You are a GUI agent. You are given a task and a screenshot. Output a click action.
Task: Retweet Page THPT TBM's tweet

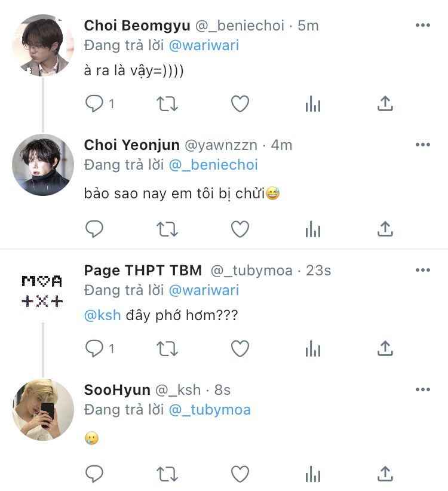[167, 348]
